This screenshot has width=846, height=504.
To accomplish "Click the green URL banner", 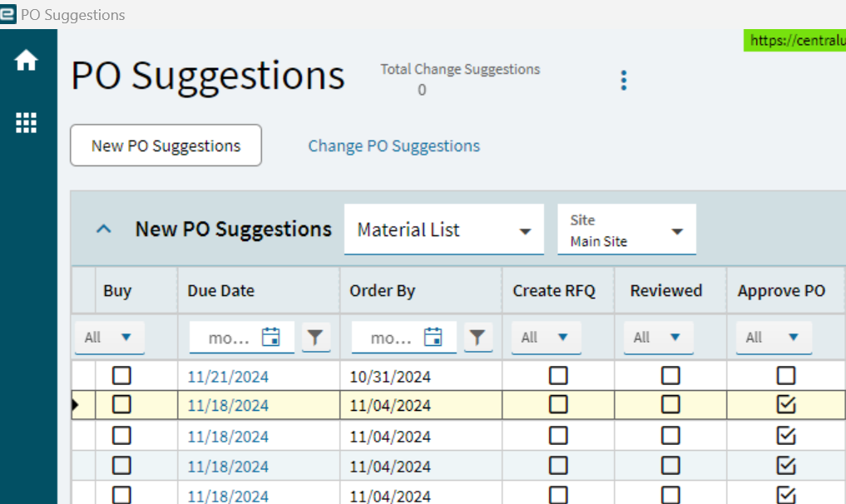I will (794, 41).
